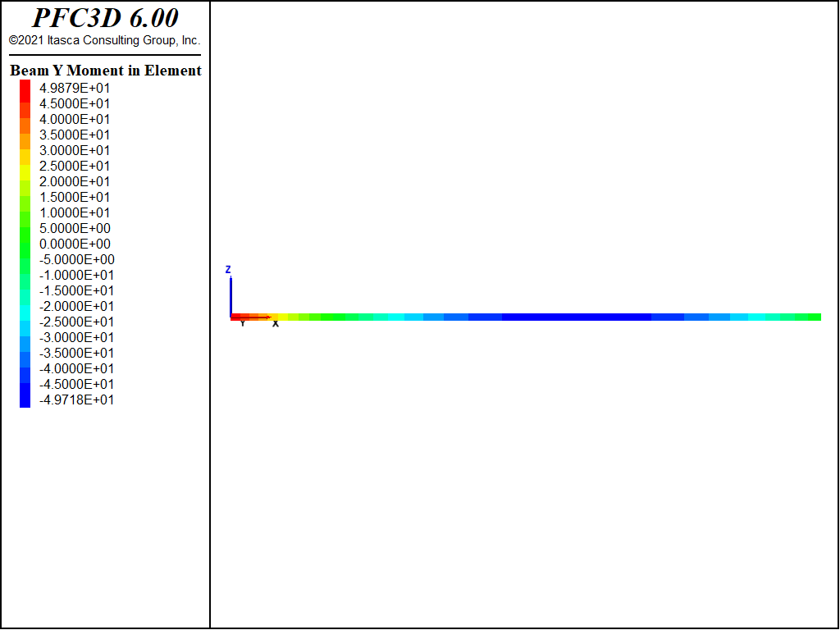This screenshot has height=630, width=840.
Task: Click the 0.0000E+00 legend value
Action: tap(75, 244)
